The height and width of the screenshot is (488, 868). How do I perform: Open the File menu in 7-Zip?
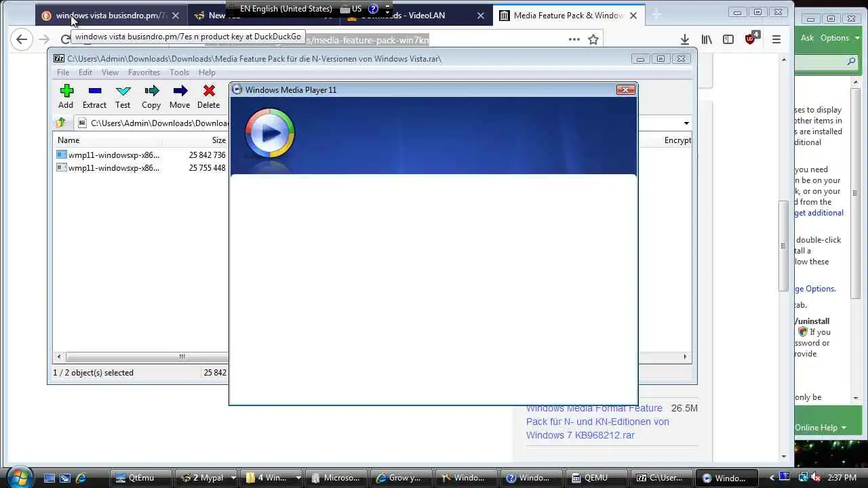tap(63, 73)
